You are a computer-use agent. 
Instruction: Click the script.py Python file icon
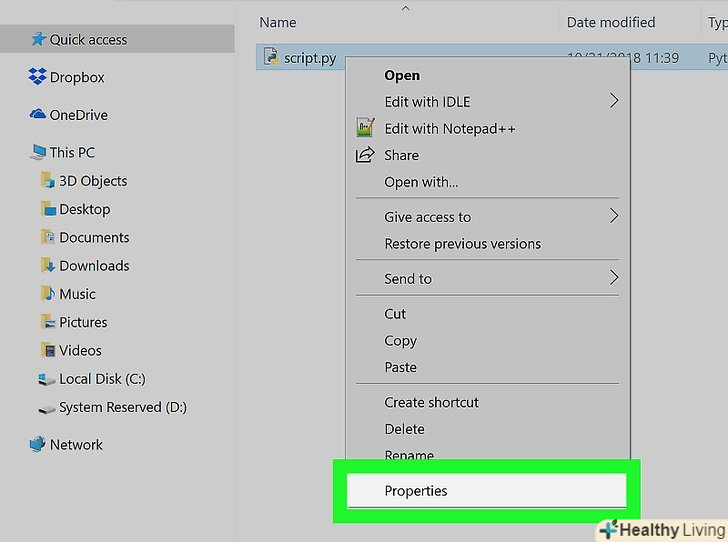point(270,58)
